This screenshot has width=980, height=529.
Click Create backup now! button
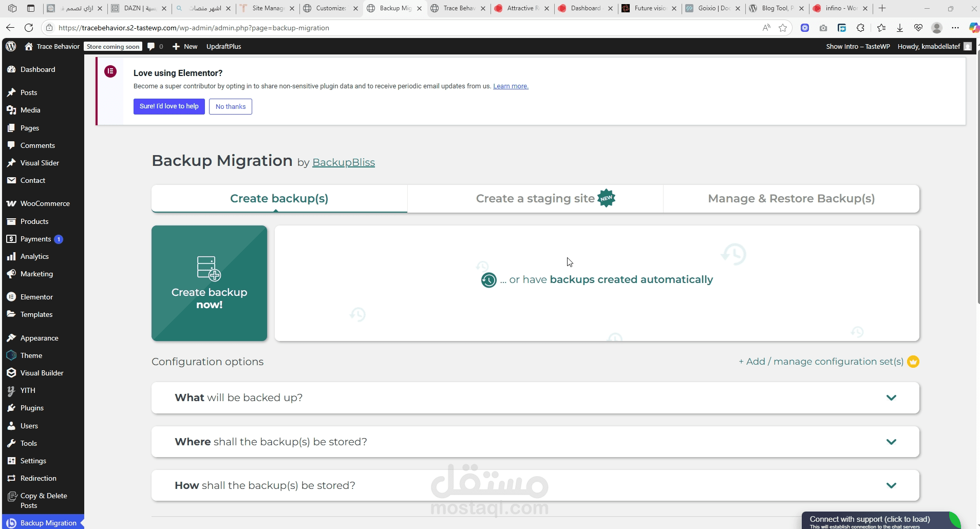(209, 283)
